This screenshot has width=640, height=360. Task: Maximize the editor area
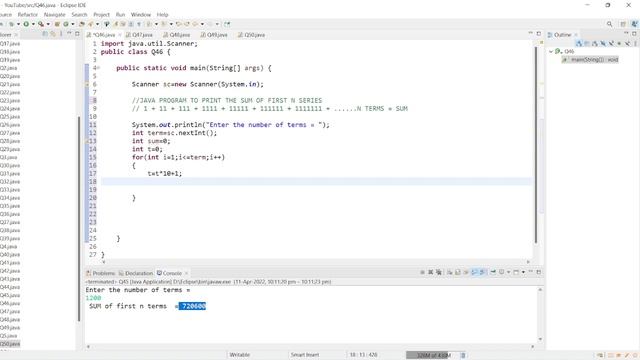(539, 33)
